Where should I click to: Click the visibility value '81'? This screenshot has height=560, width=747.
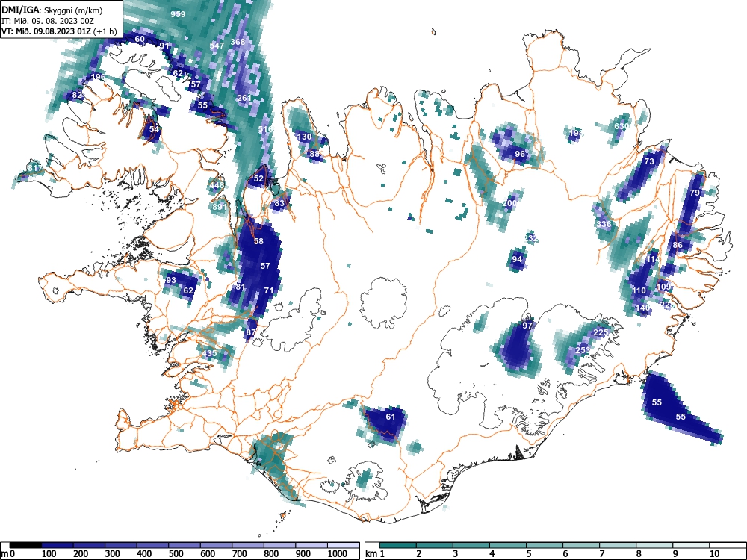click(x=240, y=287)
